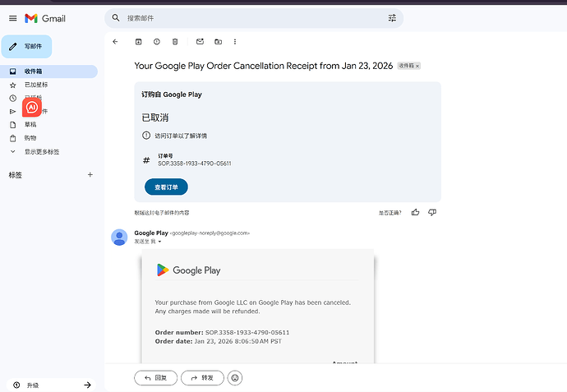Screen dimensions: 567x392
Task: Open the 草稿 drafts folder
Action: coord(30,124)
